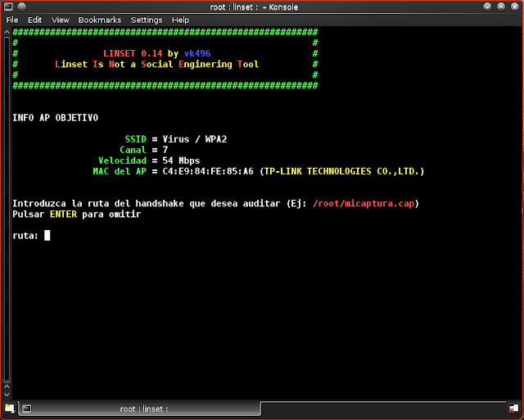The image size is (524, 420).
Task: Open the Bookmarks menu
Action: pyautogui.click(x=100, y=20)
